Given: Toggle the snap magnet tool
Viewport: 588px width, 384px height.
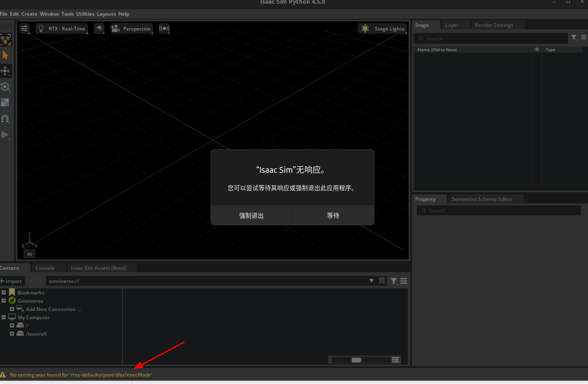Looking at the screenshot, I should coord(5,119).
